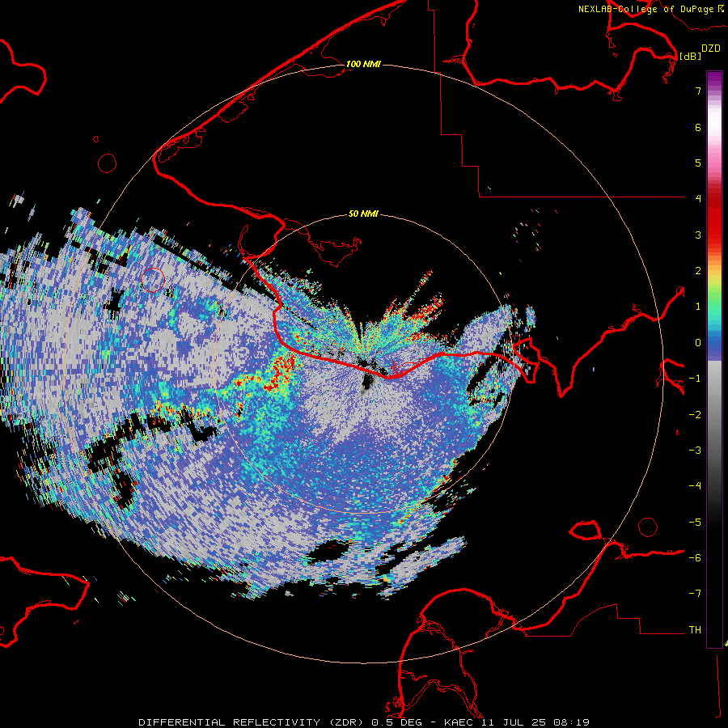Click the 7 value on the color scale
728x728 pixels.
pos(698,91)
